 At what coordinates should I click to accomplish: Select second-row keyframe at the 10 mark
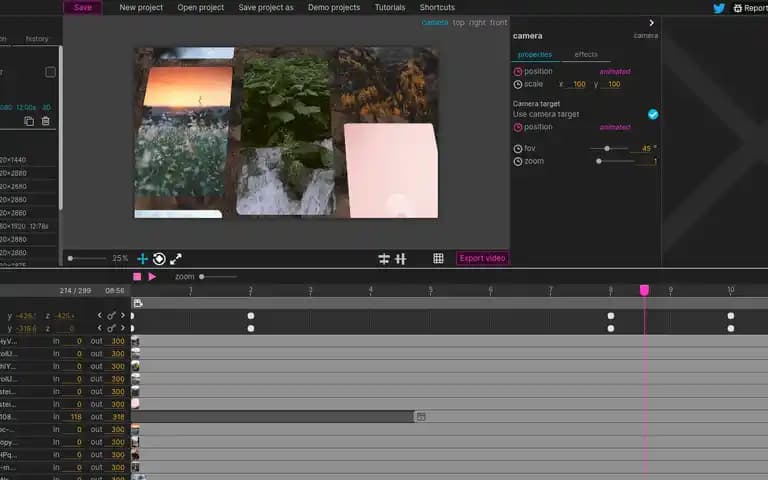731,329
